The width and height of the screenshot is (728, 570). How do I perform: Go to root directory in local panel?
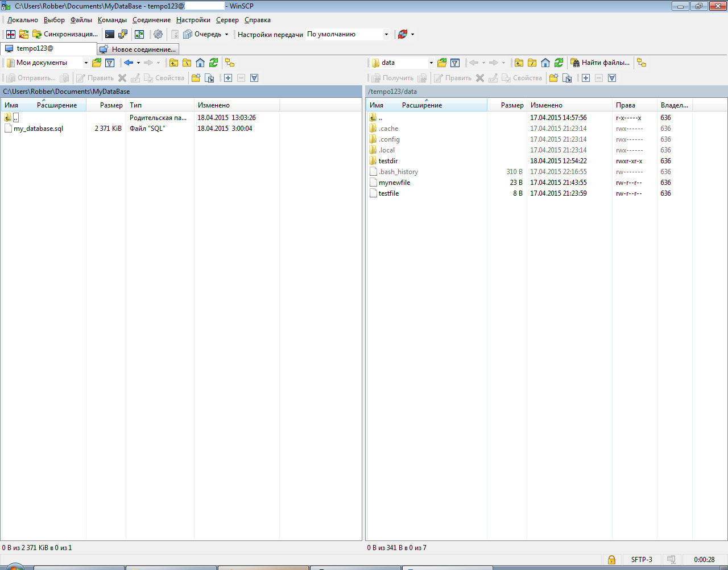click(187, 63)
